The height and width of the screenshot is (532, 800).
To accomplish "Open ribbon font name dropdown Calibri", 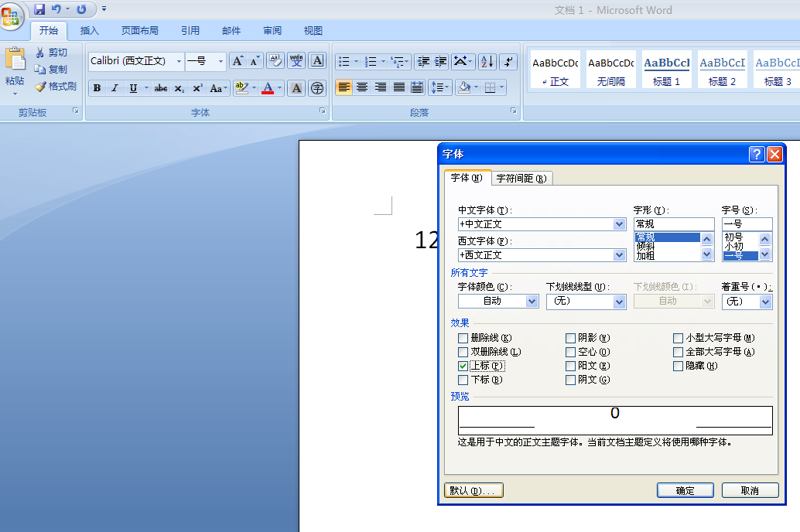I will tap(179, 62).
